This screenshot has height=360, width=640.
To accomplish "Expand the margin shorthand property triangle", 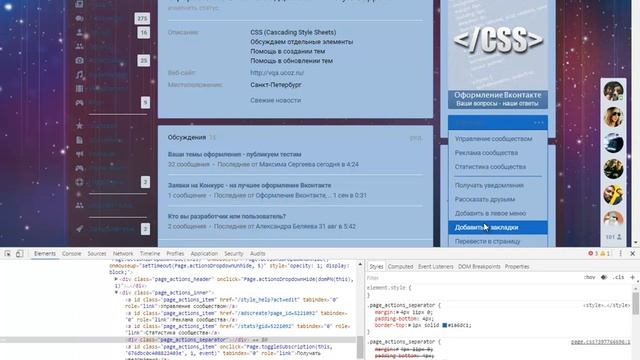I will coord(397,312).
